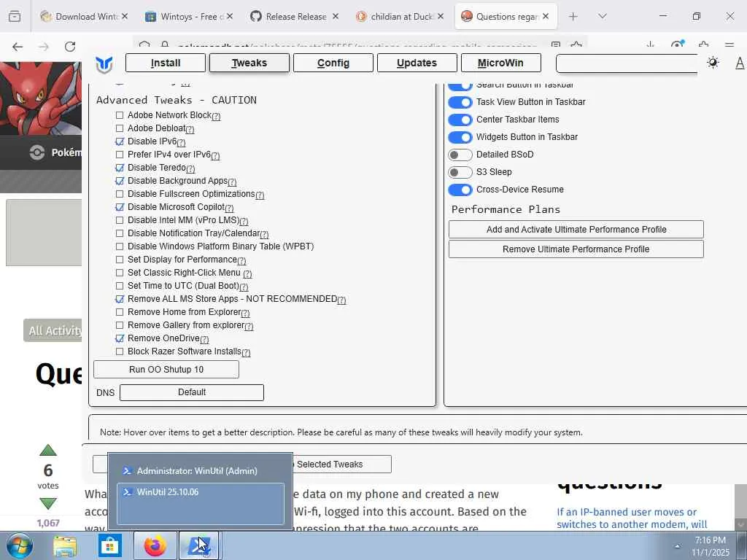The image size is (747, 560).
Task: Open the Windows Start button
Action: pyautogui.click(x=19, y=545)
